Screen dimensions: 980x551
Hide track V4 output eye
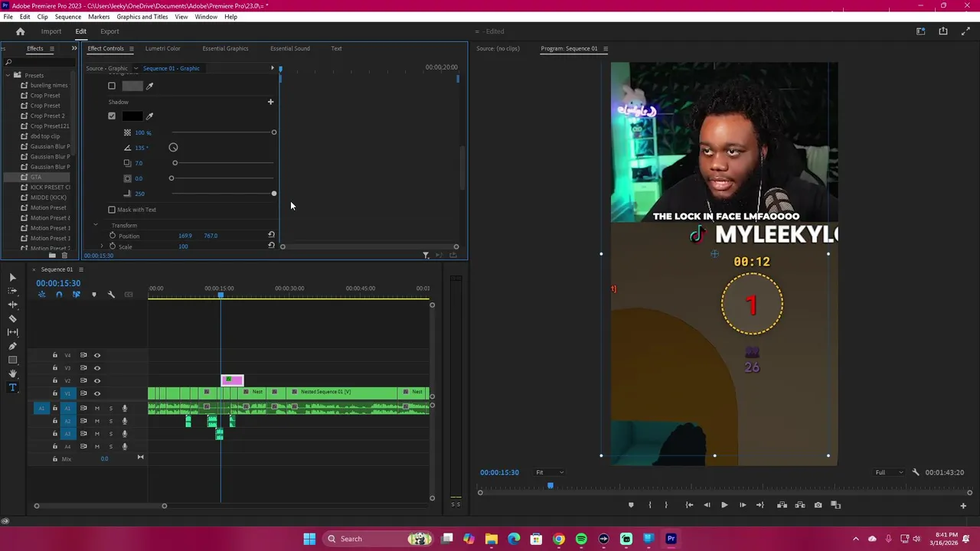pos(97,355)
